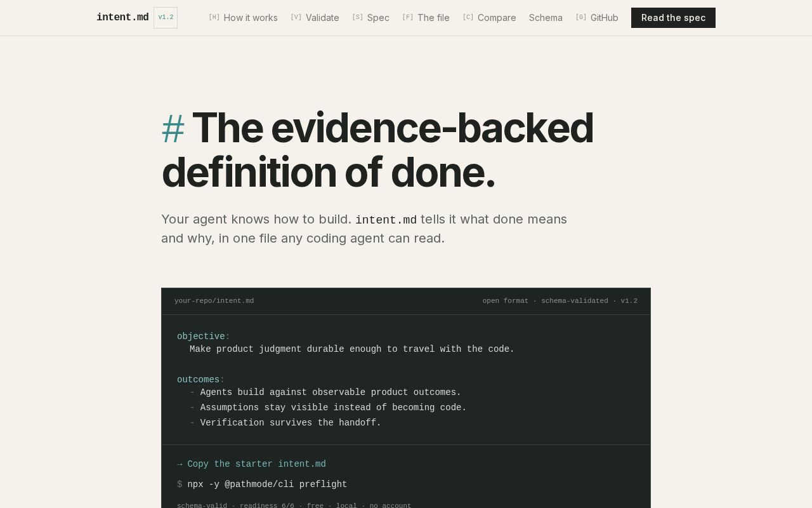Open the Spec nav link
Image resolution: width=812 pixels, height=508 pixels.
pos(370,18)
